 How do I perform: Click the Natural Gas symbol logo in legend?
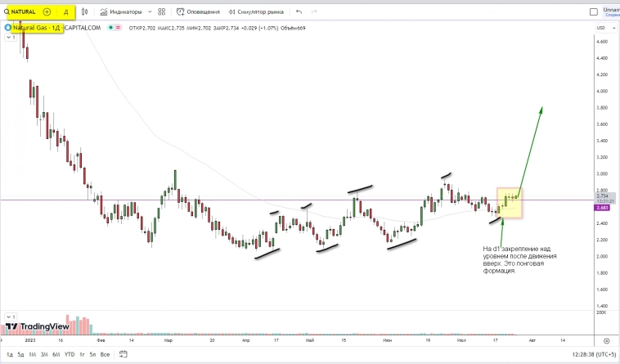pyautogui.click(x=7, y=28)
